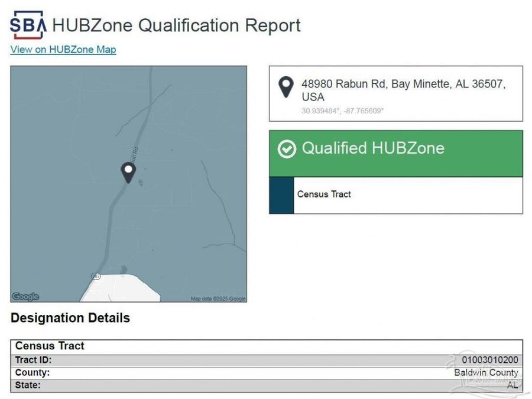Click the SBA logo in the header

pos(28,25)
